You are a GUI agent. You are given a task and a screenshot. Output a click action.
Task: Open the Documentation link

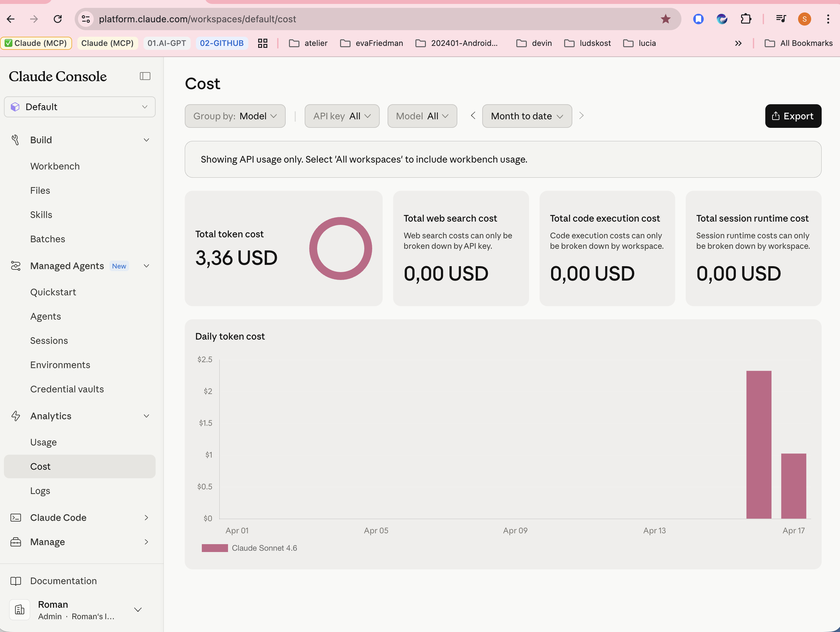[64, 581]
